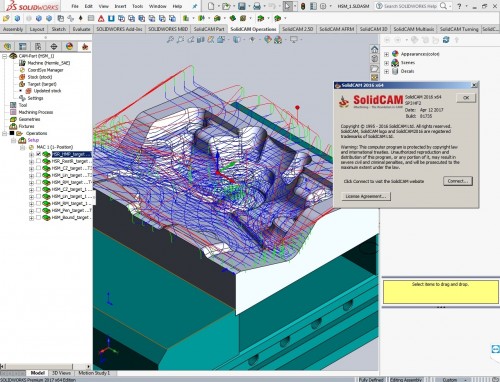500x382 pixels.
Task: Click the Open file icon
Action: pos(226,6)
